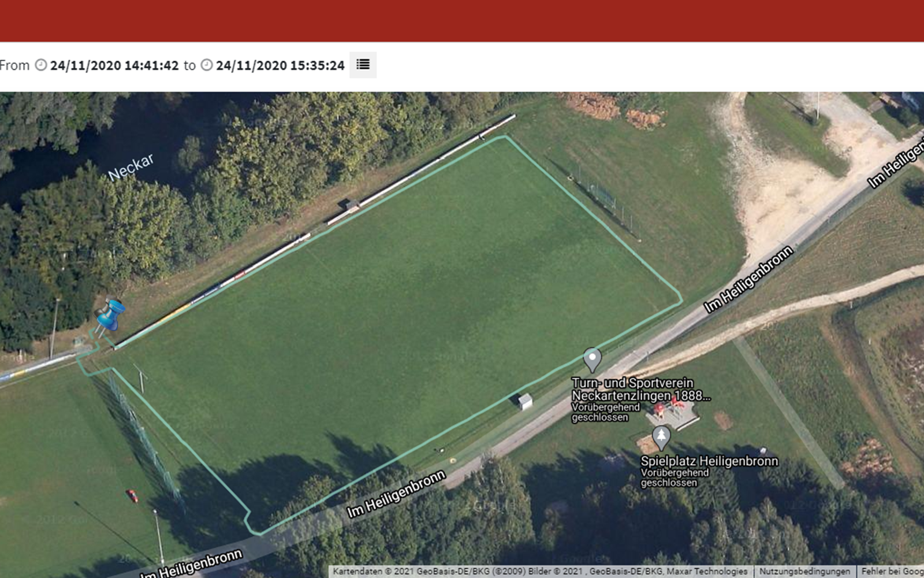
Task: Click the red car on the left field
Action: coord(132,495)
